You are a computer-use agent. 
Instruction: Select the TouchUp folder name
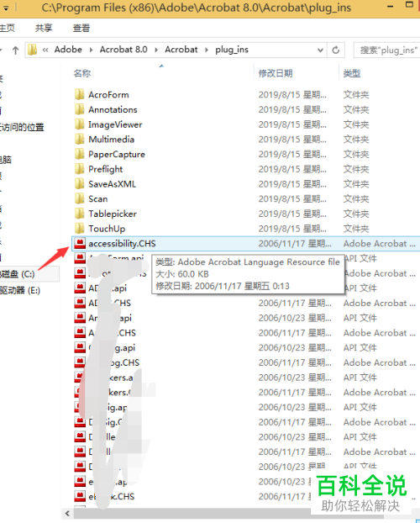pyautogui.click(x=107, y=229)
